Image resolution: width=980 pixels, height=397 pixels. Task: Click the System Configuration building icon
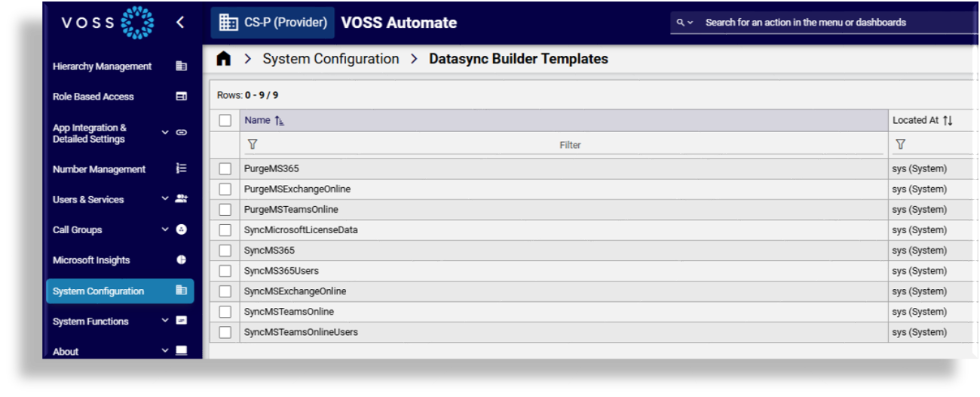(181, 291)
